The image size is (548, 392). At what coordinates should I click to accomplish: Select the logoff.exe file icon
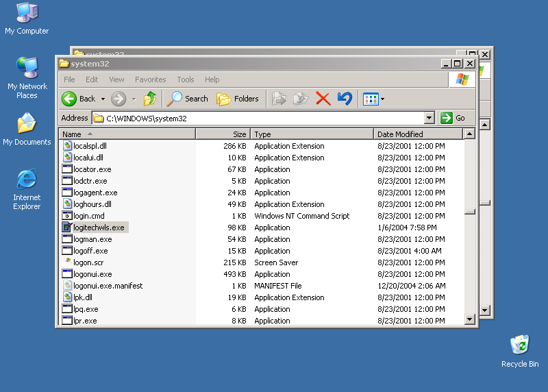[x=67, y=250]
